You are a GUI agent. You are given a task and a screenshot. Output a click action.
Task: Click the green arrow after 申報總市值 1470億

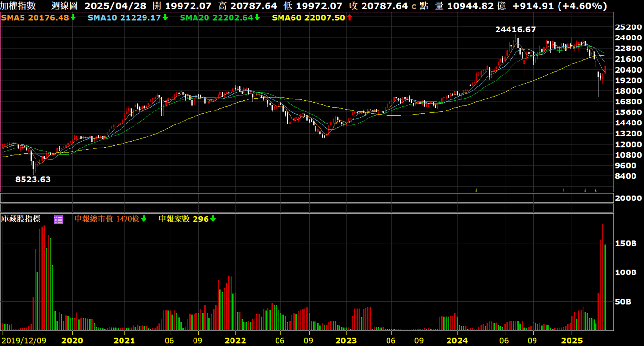click(143, 219)
